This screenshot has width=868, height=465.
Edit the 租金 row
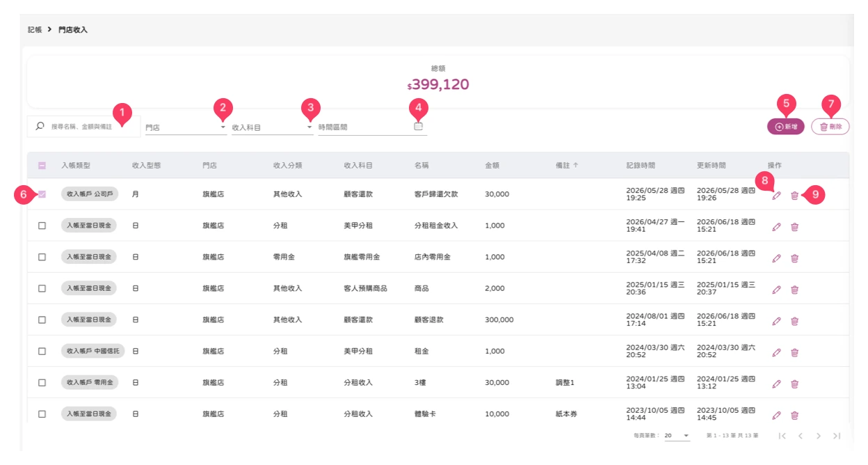[x=776, y=352]
